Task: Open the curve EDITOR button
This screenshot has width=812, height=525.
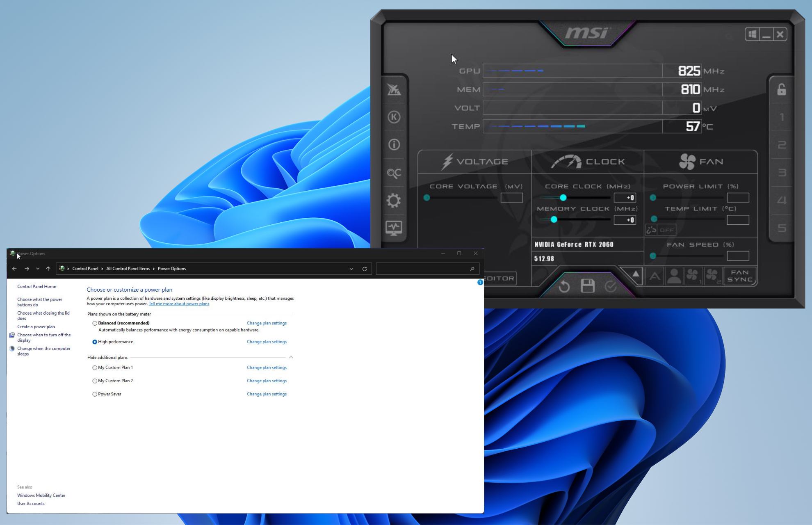Action: (500, 278)
